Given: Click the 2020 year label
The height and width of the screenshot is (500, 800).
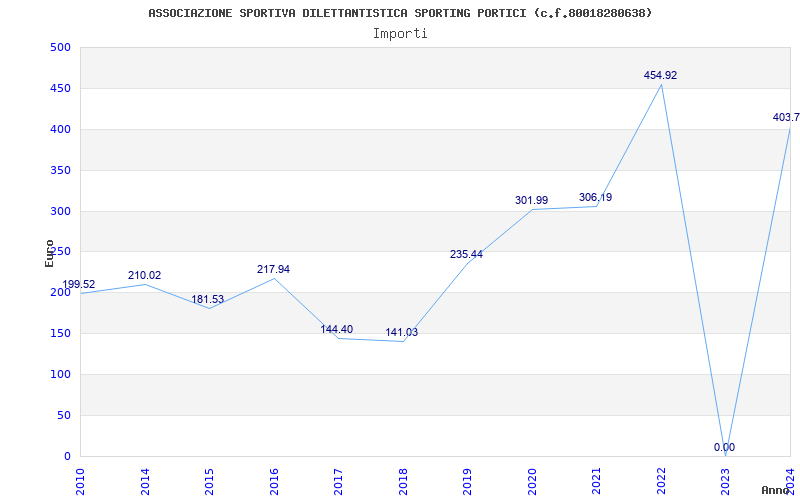Looking at the screenshot, I should click(x=533, y=481).
